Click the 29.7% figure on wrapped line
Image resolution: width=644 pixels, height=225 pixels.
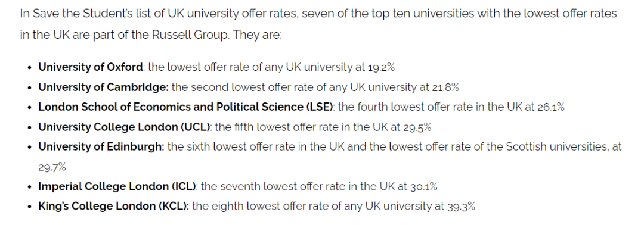coord(52,167)
